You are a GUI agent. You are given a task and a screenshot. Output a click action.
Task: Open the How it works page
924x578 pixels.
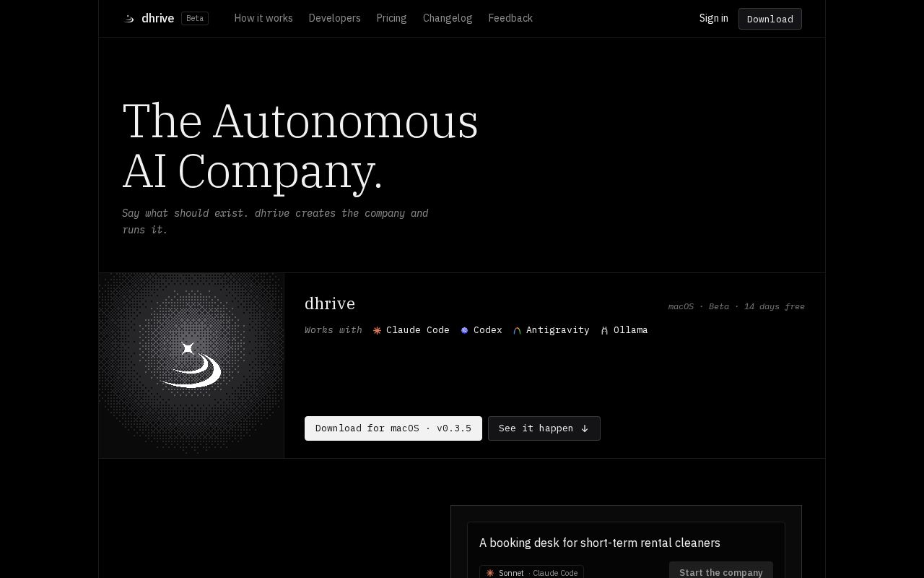(263, 18)
